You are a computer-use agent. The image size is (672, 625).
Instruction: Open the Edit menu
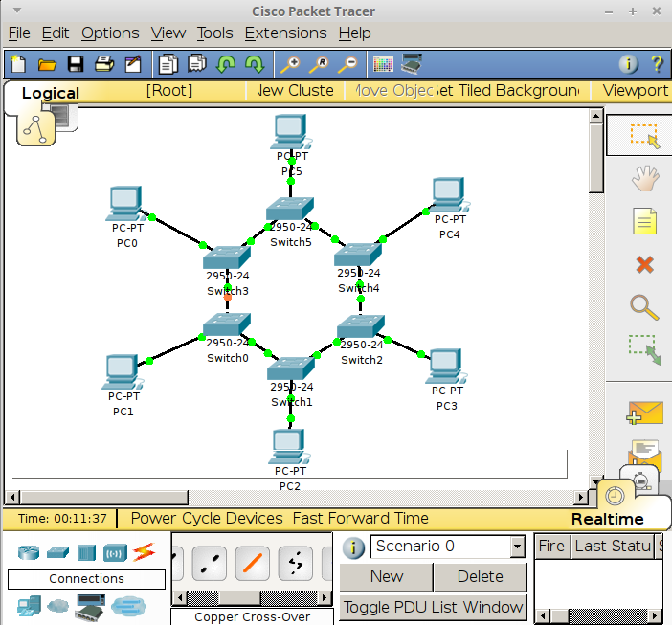[x=56, y=33]
